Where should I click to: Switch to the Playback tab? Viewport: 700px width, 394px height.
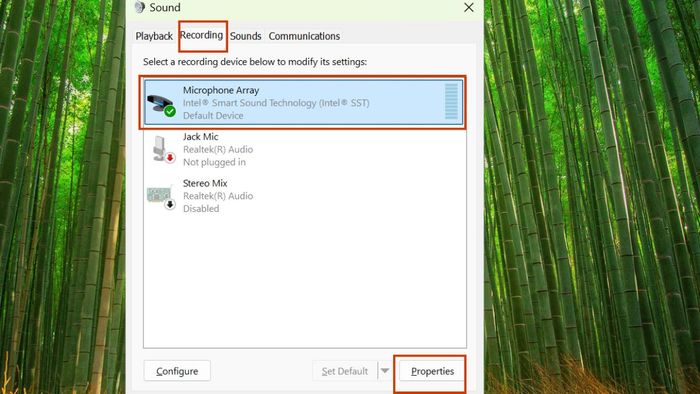click(154, 36)
